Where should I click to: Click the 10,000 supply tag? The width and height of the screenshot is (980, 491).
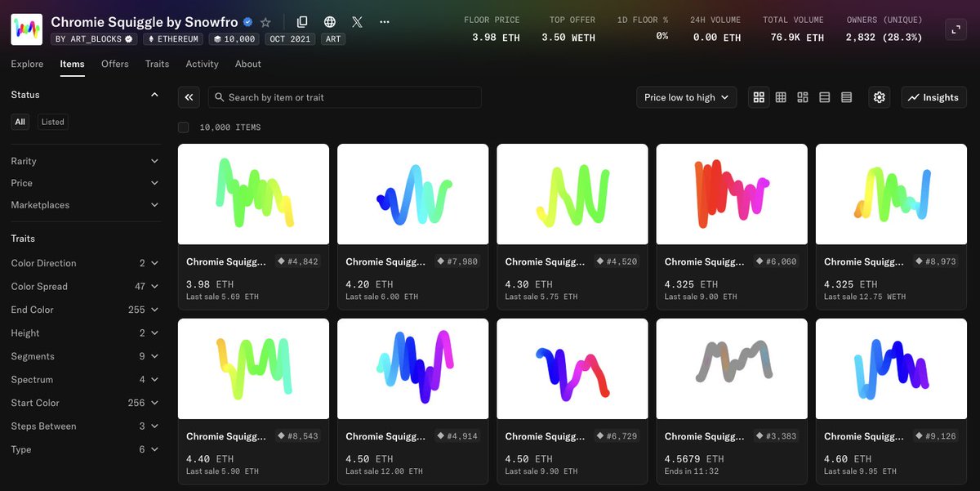(235, 38)
